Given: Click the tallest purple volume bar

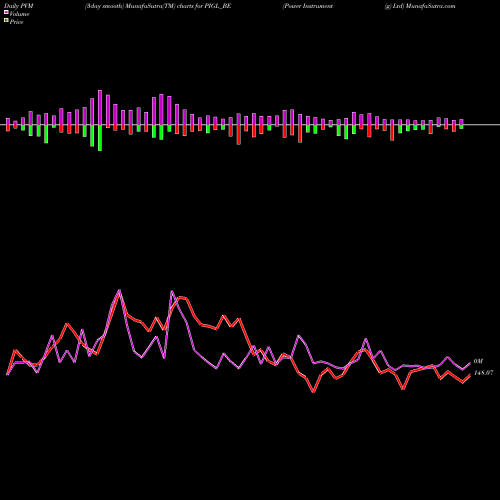Looking at the screenshot, I should (x=100, y=107).
